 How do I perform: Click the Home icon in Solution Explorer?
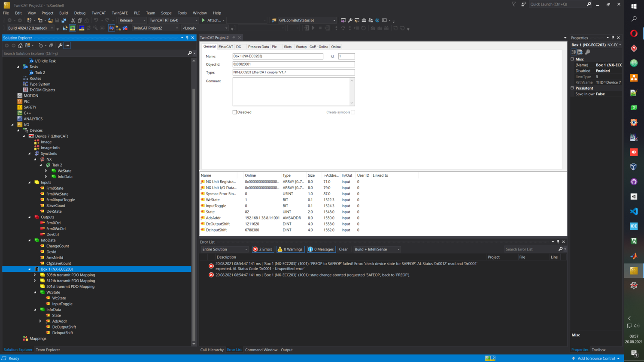[20, 45]
